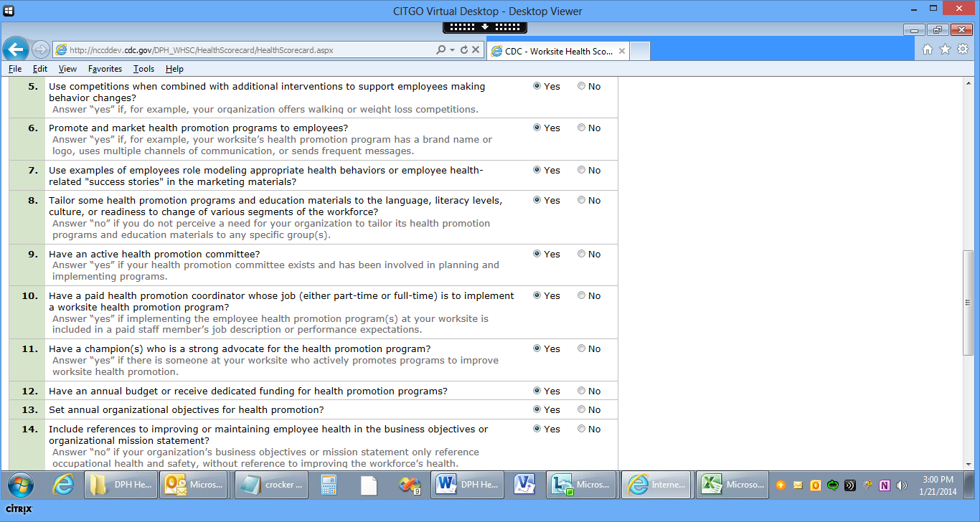Open Internet Explorer Tools gear
The height and width of the screenshot is (522, 980).
click(963, 49)
